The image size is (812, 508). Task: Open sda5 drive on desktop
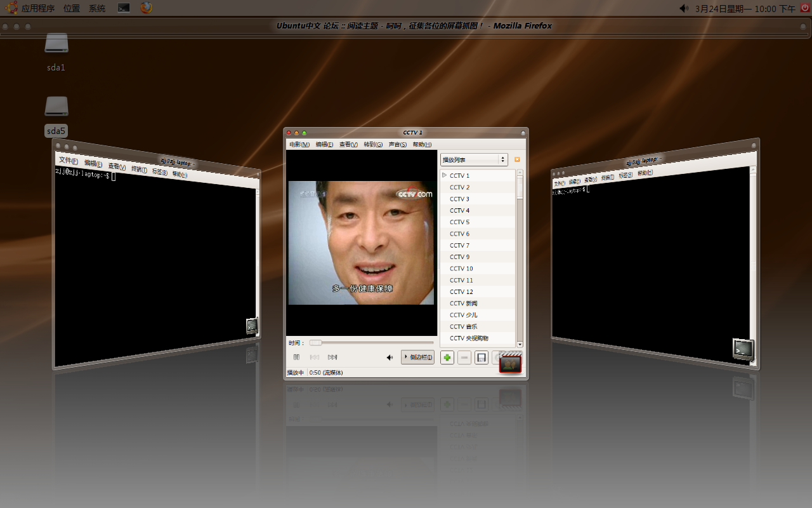coord(56,116)
